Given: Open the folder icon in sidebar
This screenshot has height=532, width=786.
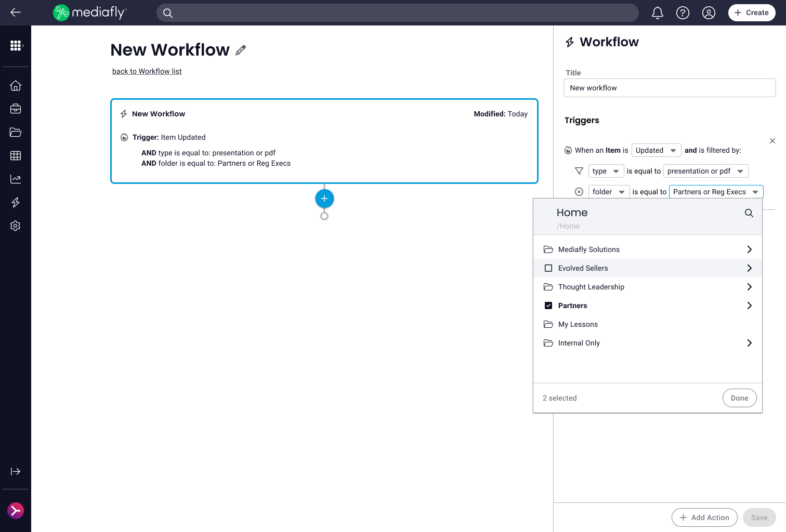Looking at the screenshot, I should (x=16, y=132).
